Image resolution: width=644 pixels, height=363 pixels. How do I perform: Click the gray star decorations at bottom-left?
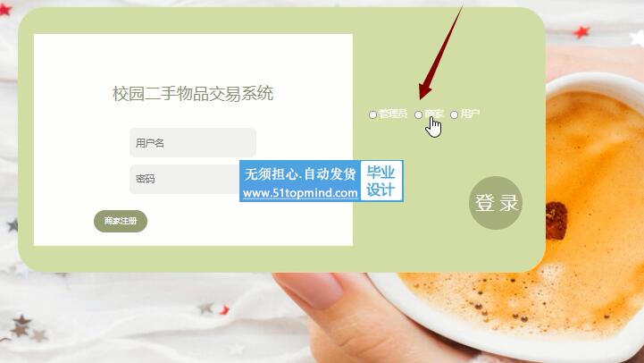coord(26,327)
